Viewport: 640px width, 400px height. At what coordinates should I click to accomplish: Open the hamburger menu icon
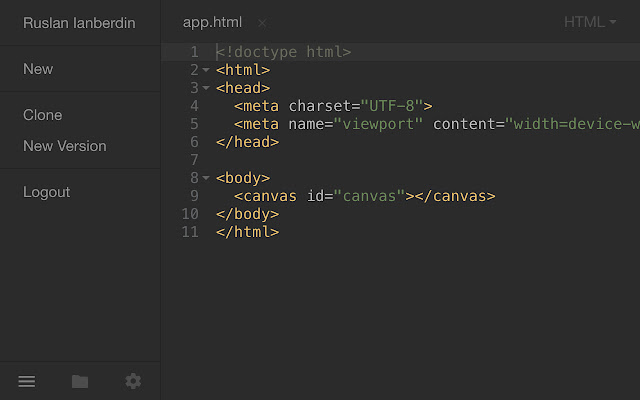[27, 381]
